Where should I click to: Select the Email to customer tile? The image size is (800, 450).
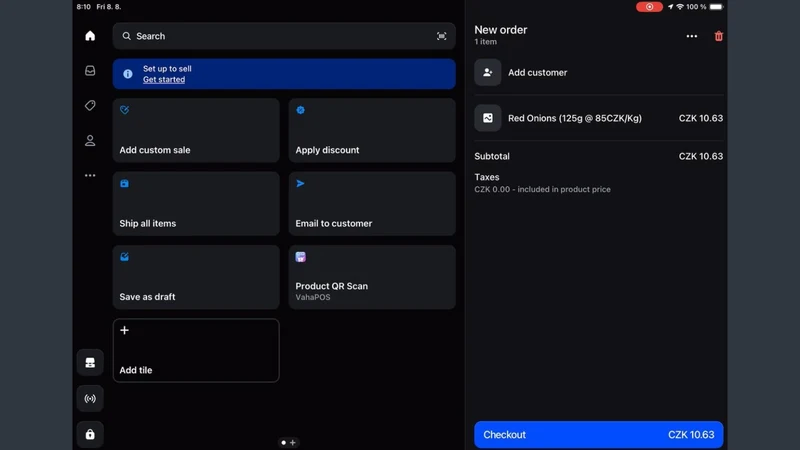372,204
